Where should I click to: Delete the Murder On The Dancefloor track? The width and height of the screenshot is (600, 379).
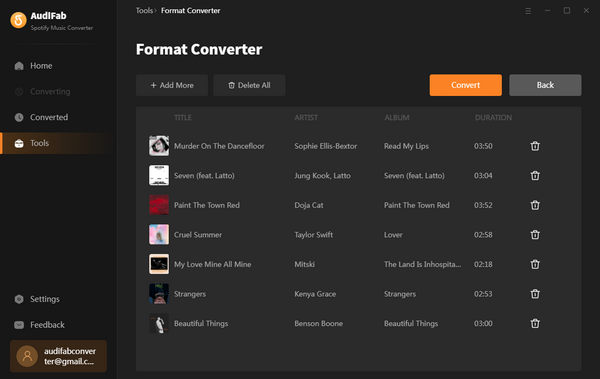(535, 146)
